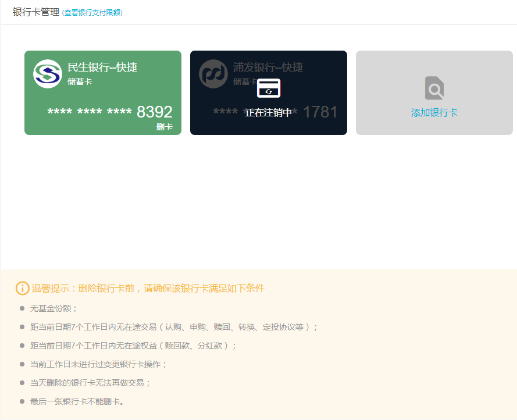Click the 银行卡管理 page heading
The height and width of the screenshot is (420, 517).
[36, 12]
